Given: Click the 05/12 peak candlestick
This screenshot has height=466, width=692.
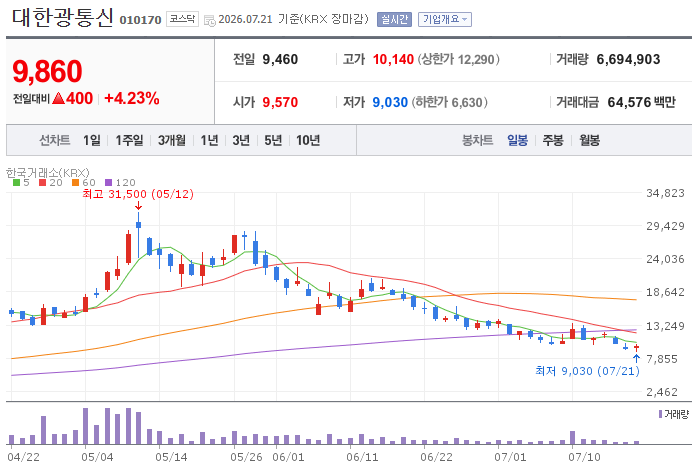Looking at the screenshot, I should 139,234.
